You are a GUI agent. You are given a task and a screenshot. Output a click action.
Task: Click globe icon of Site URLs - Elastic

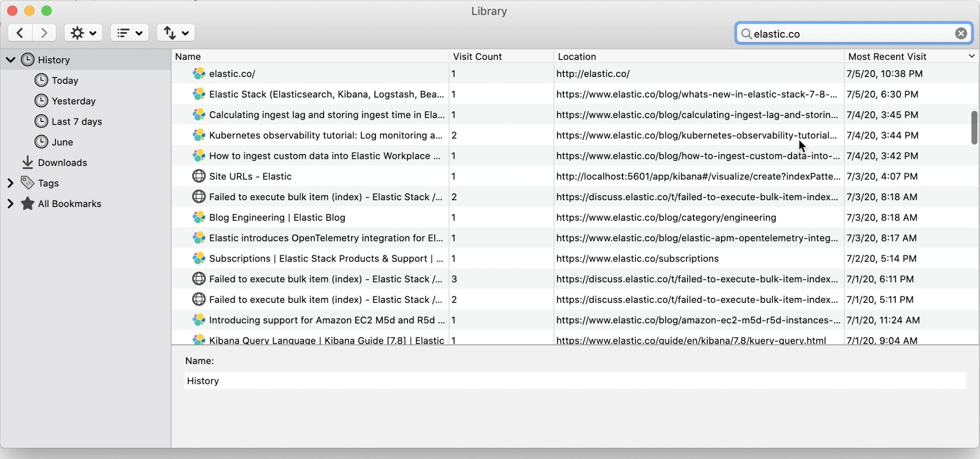[198, 176]
